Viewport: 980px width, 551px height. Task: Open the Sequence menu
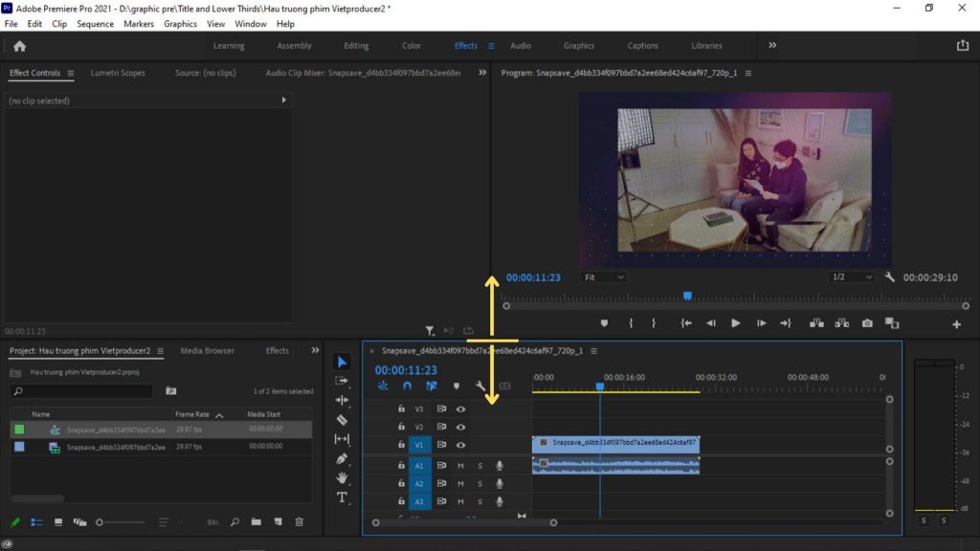pyautogui.click(x=95, y=24)
